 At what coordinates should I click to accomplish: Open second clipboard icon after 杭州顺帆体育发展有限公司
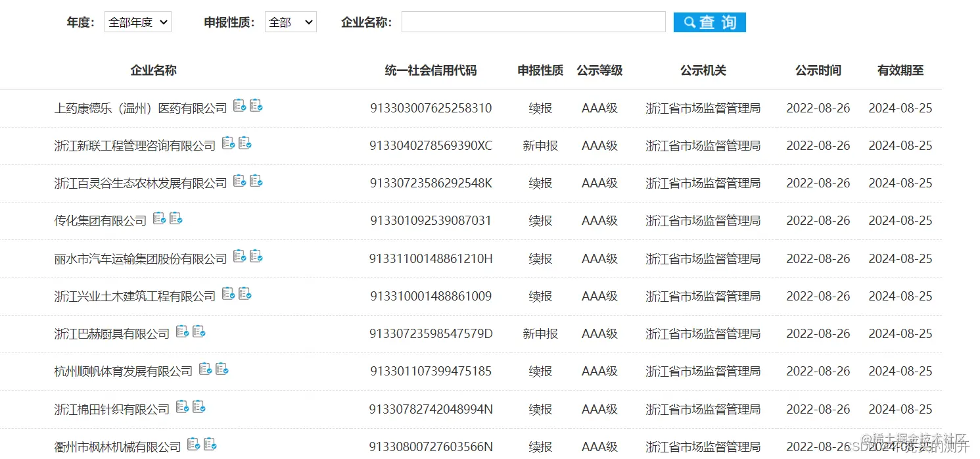point(222,369)
